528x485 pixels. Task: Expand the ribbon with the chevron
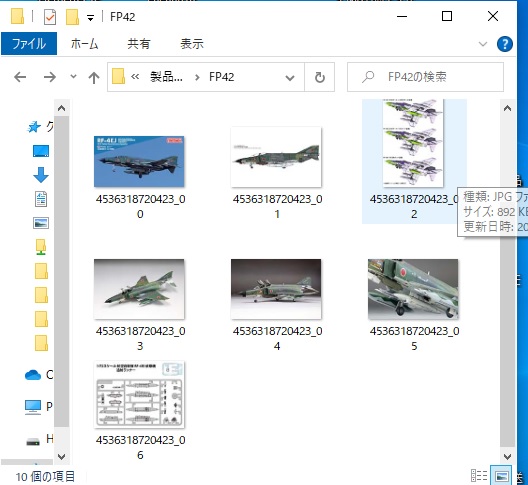point(483,44)
